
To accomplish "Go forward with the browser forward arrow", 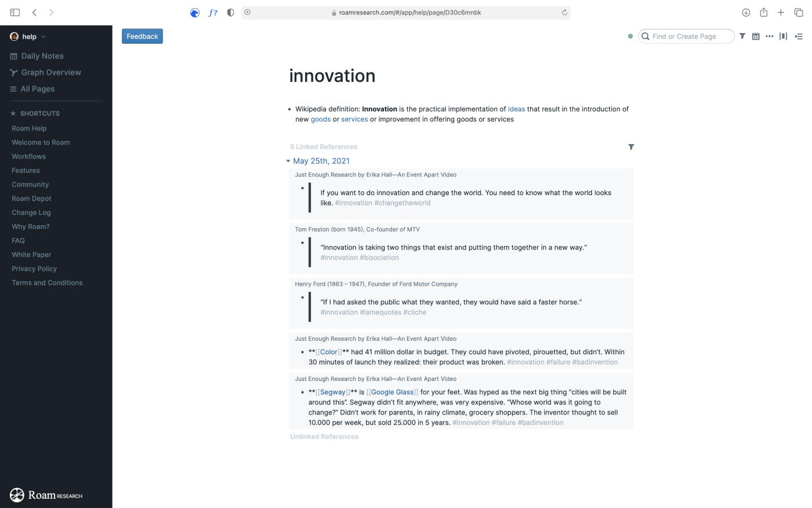I will (x=52, y=12).
